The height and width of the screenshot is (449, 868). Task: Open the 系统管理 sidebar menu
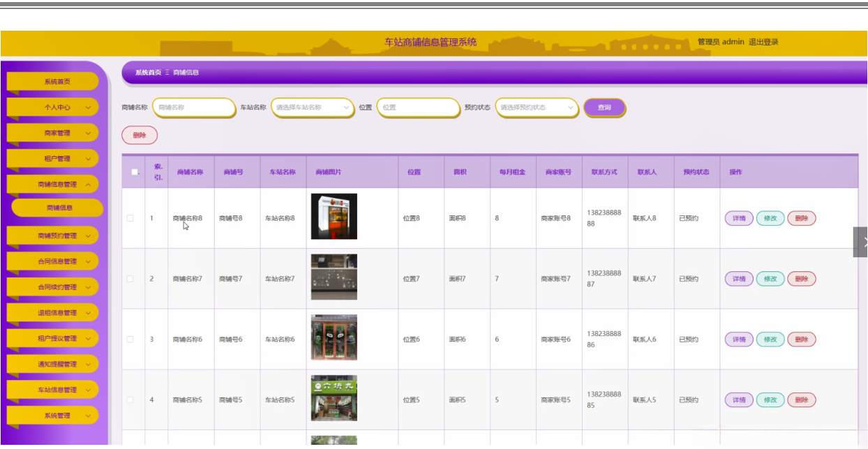tap(53, 415)
